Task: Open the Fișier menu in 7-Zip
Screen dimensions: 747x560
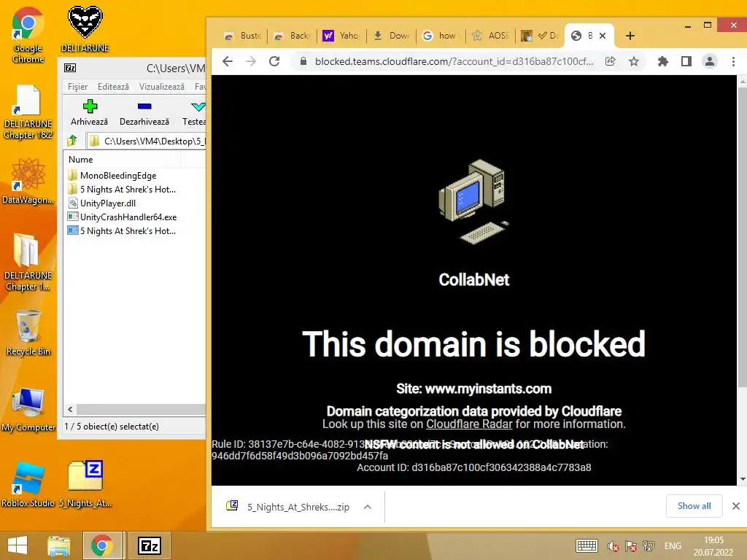Action: (77, 87)
